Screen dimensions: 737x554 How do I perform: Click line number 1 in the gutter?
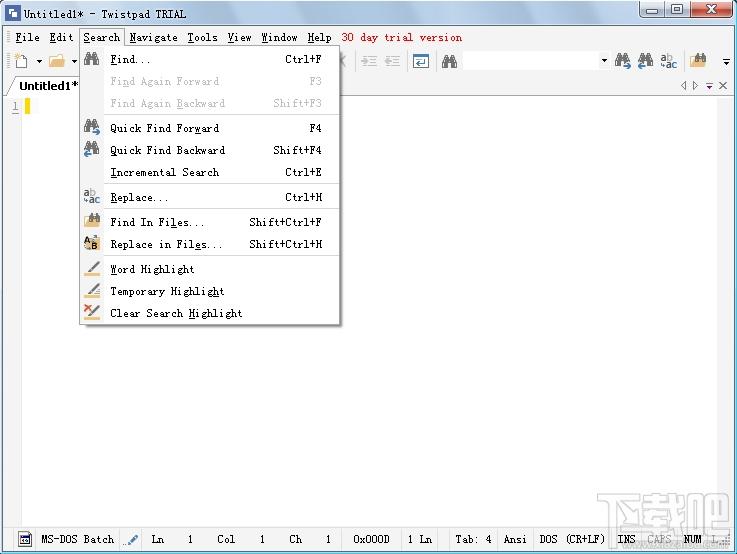(x=16, y=107)
